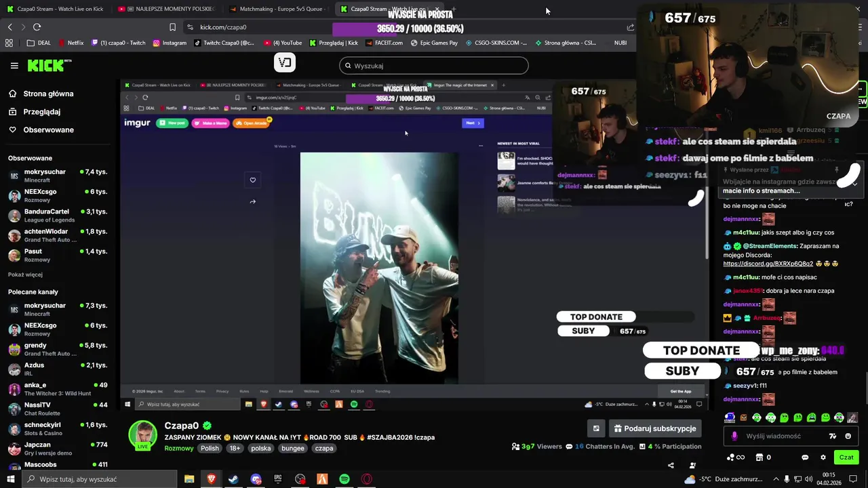The image size is (868, 488).
Task: Open Epic Games launcher in taskbar
Action: [x=278, y=479]
